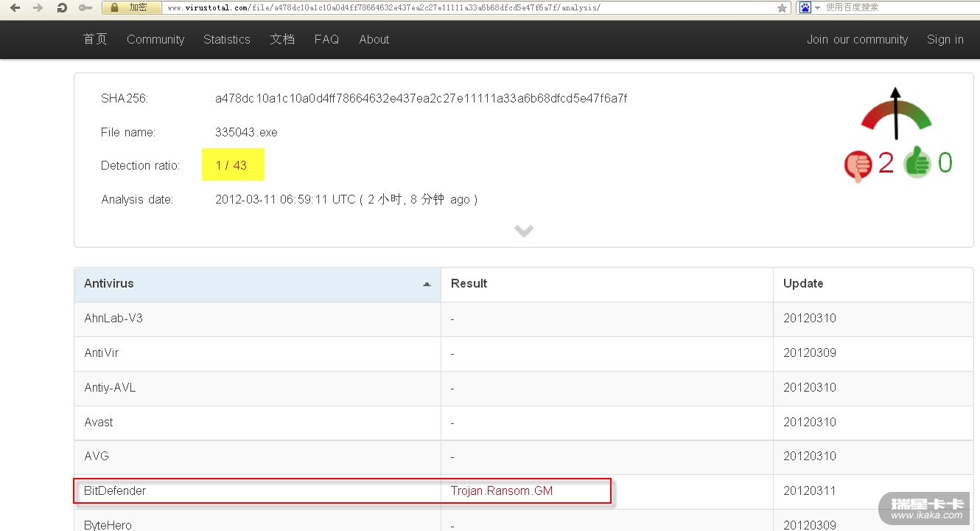Click the AVG antivirus row name

[x=97, y=456]
